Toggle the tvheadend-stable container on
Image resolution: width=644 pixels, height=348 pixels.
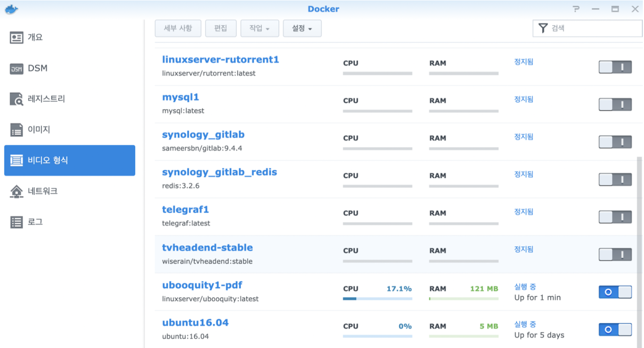pyautogui.click(x=615, y=255)
